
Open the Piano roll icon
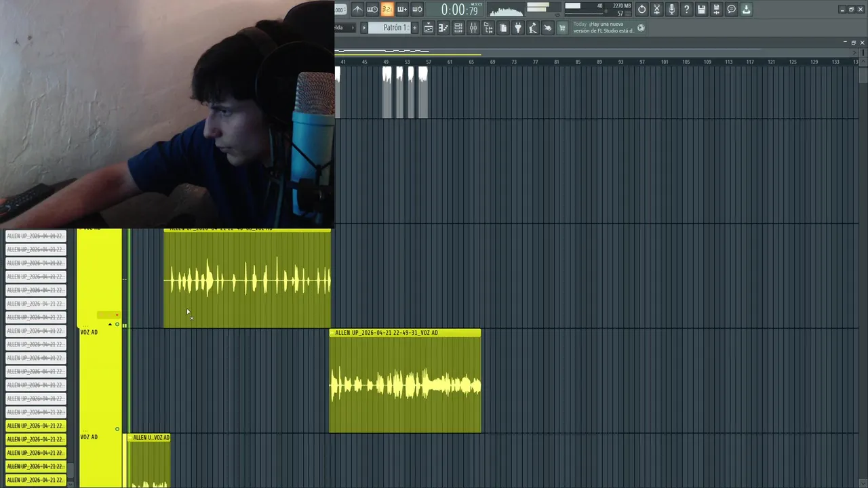(x=443, y=28)
